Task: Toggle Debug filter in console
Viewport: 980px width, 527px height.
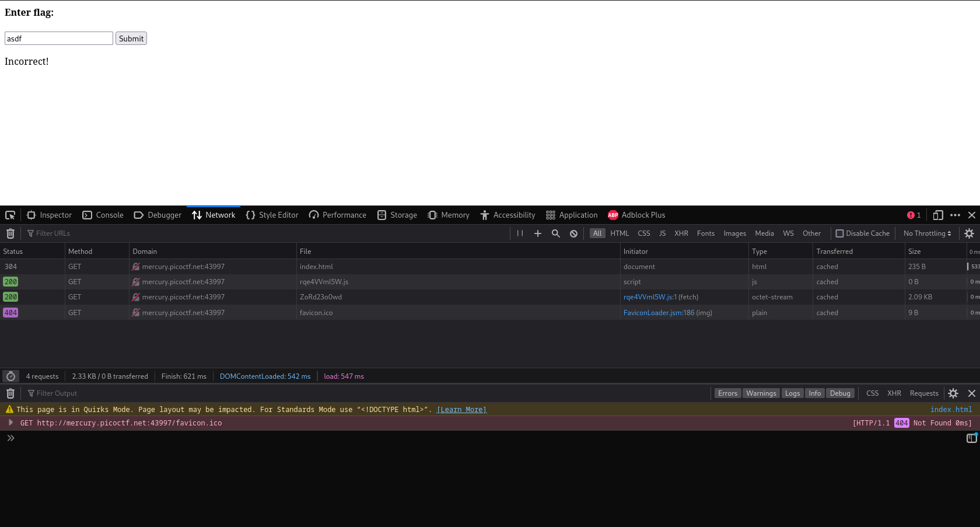Action: 840,393
